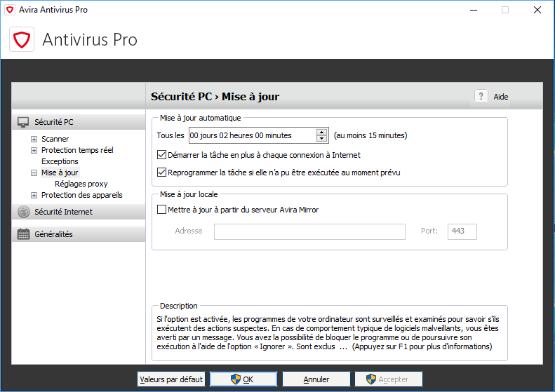Increase update interval with up arrow
Image resolution: width=555 pixels, height=392 pixels.
pyautogui.click(x=321, y=132)
